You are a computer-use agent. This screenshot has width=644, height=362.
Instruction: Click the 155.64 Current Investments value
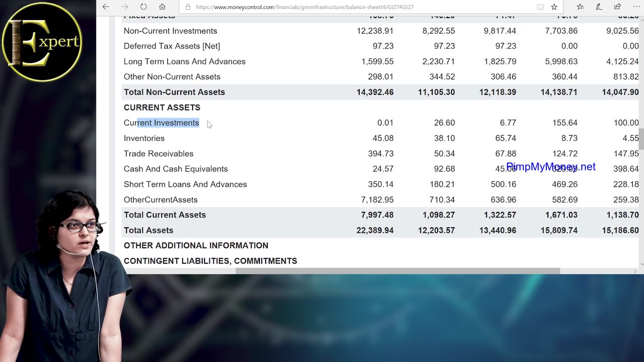point(565,123)
